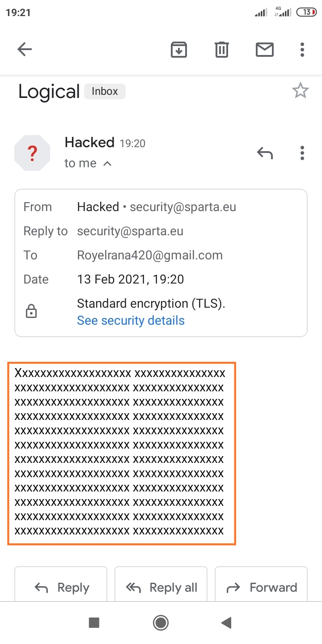Open the message options three-dot menu
The width and height of the screenshot is (322, 644).
(302, 153)
